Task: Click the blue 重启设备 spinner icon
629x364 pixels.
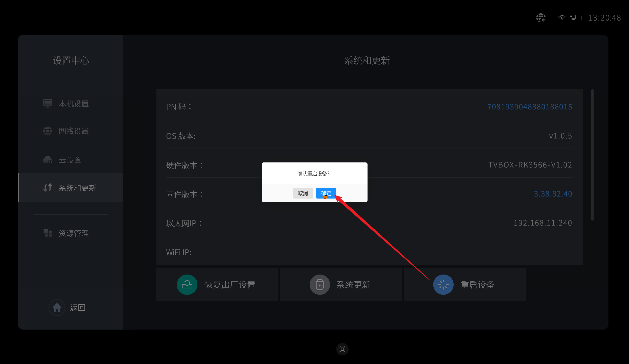Action: [x=443, y=285]
